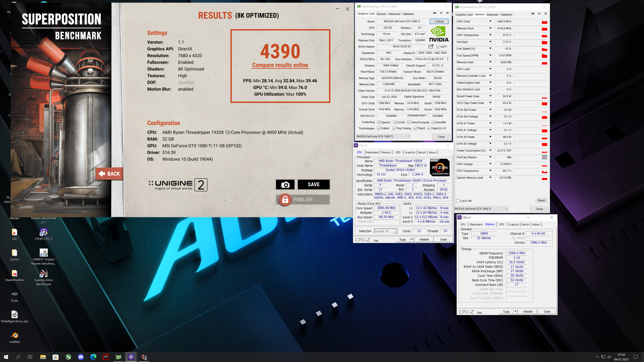The height and width of the screenshot is (362, 644).
Task: Open hamburger menu in GPU-Z Graphics Card window
Action: pos(447,13)
